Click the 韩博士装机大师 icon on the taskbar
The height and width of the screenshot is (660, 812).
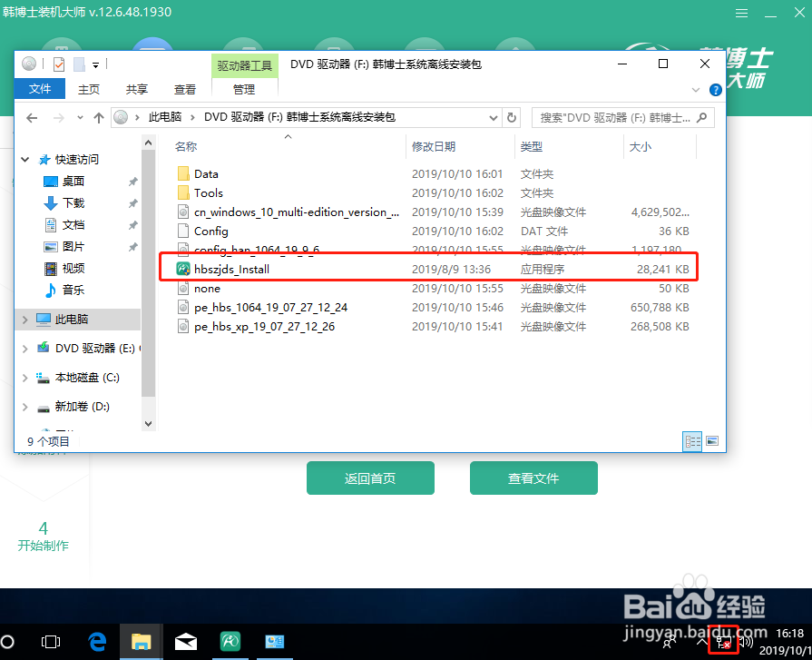coord(230,641)
